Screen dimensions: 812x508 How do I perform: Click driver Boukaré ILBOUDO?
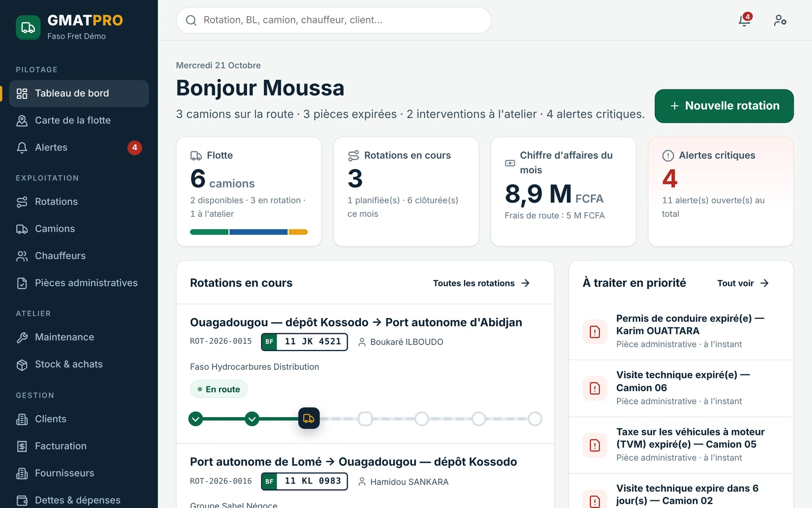(400, 342)
